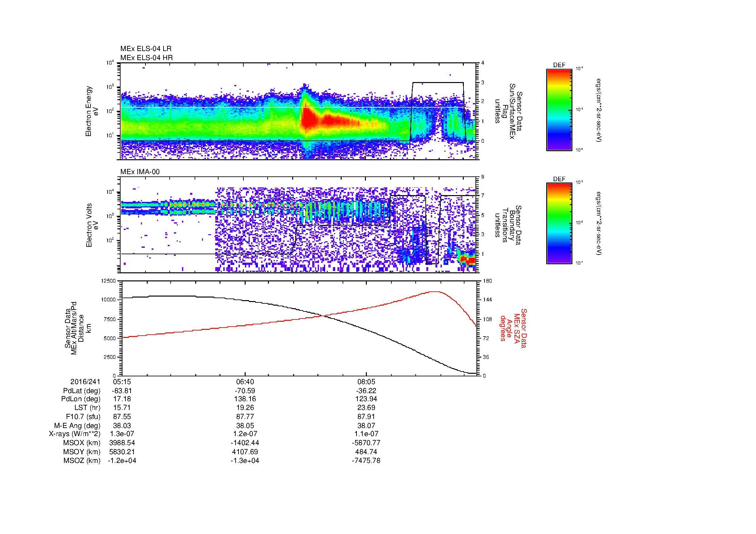Click the MSOX value '-1402.44'
The height and width of the screenshot is (534, 756).
(x=245, y=443)
